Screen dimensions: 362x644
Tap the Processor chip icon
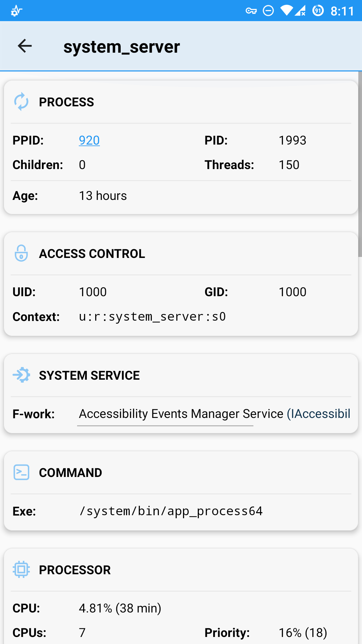21,570
